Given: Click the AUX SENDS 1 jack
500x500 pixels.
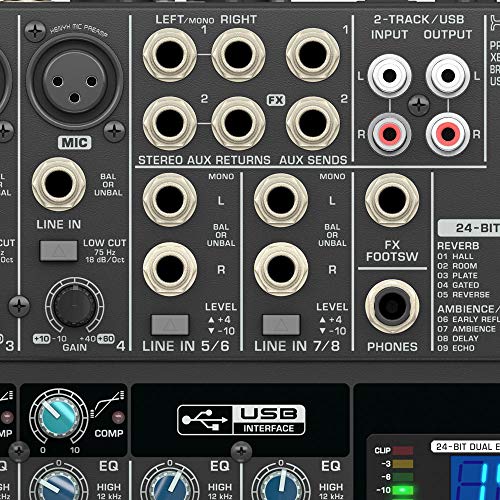Looking at the screenshot, I should pos(313,55).
